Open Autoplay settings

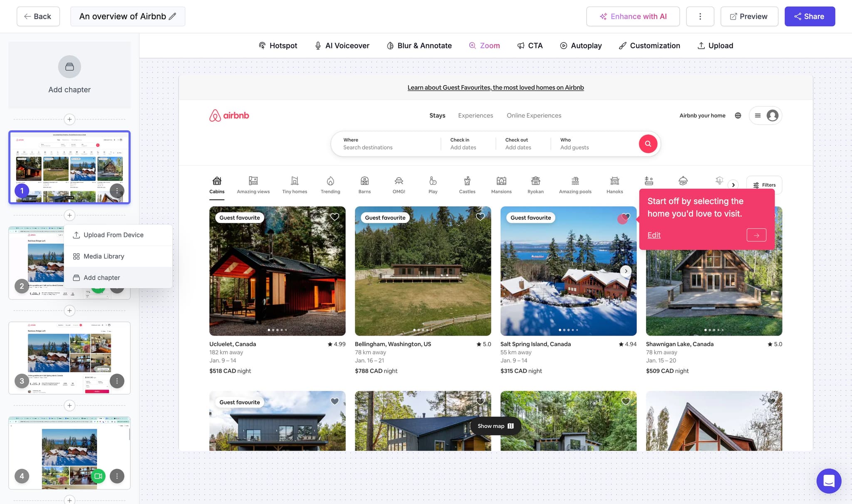coord(581,46)
